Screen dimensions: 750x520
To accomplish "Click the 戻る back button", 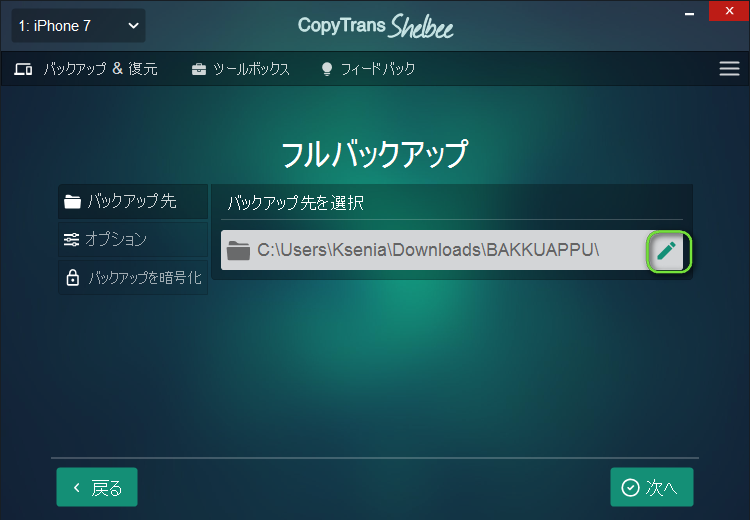I will coord(97,487).
